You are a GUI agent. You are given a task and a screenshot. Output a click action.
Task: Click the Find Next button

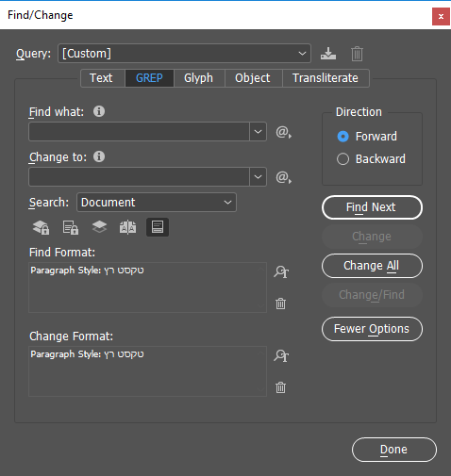(x=372, y=207)
